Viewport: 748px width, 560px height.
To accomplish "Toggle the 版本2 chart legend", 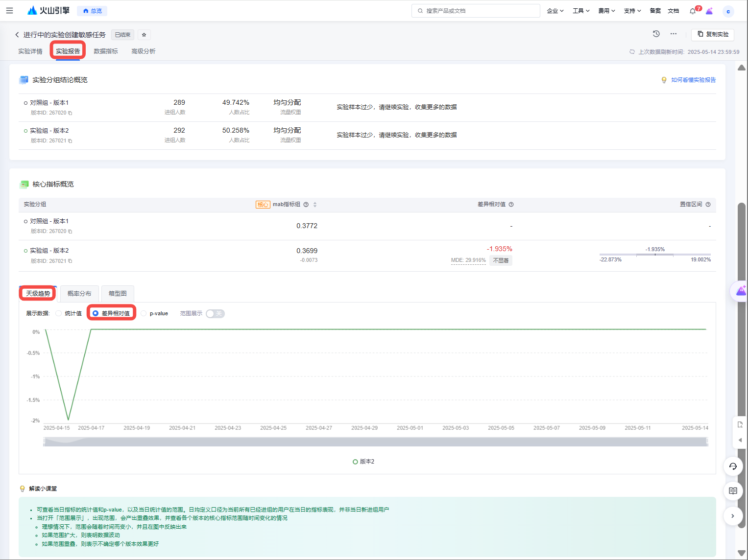I will 363,462.
